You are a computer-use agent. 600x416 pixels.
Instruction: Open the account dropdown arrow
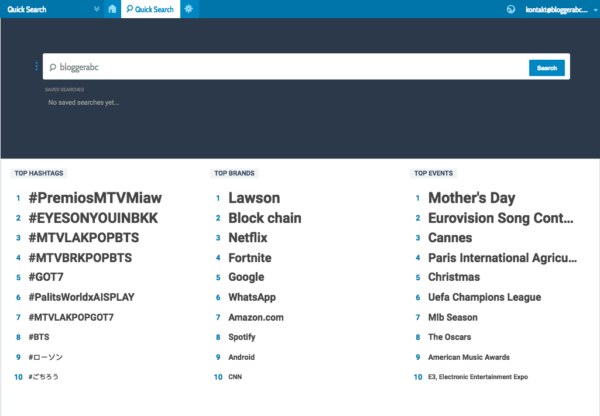pos(595,10)
